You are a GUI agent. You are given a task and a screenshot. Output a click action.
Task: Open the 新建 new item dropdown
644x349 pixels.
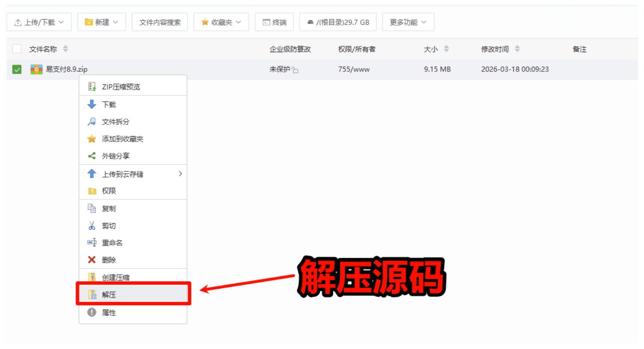click(101, 22)
